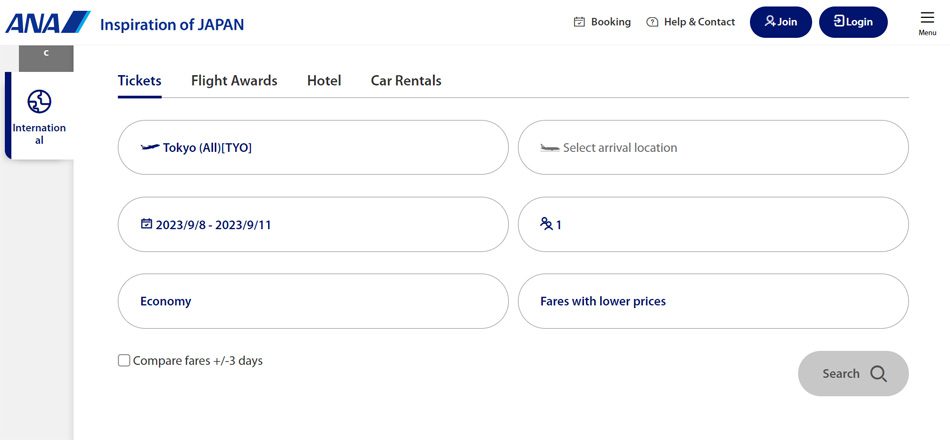Viewport: 950px width, 440px height.
Task: Click the Help & Contact question icon
Action: tap(652, 22)
